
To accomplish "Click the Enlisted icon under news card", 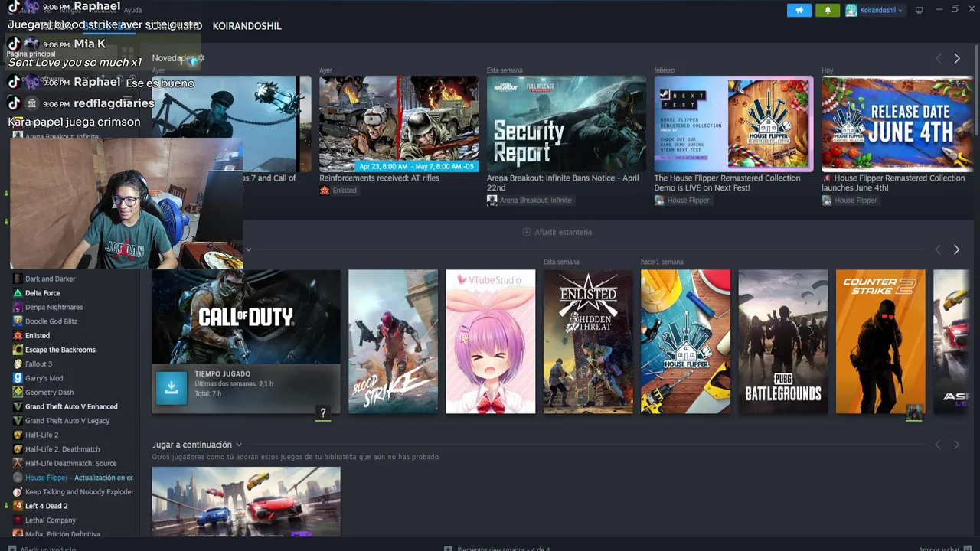I will tap(325, 191).
